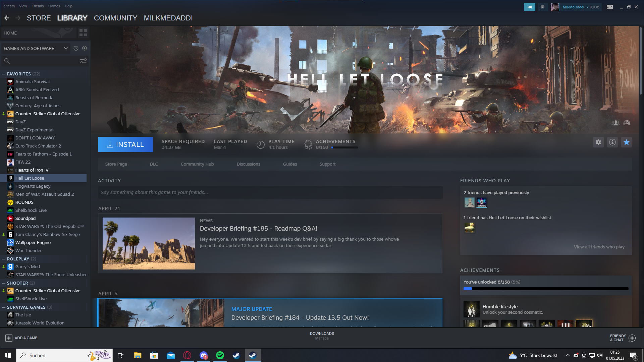
Task: Open the DLC link
Action: tap(154, 164)
